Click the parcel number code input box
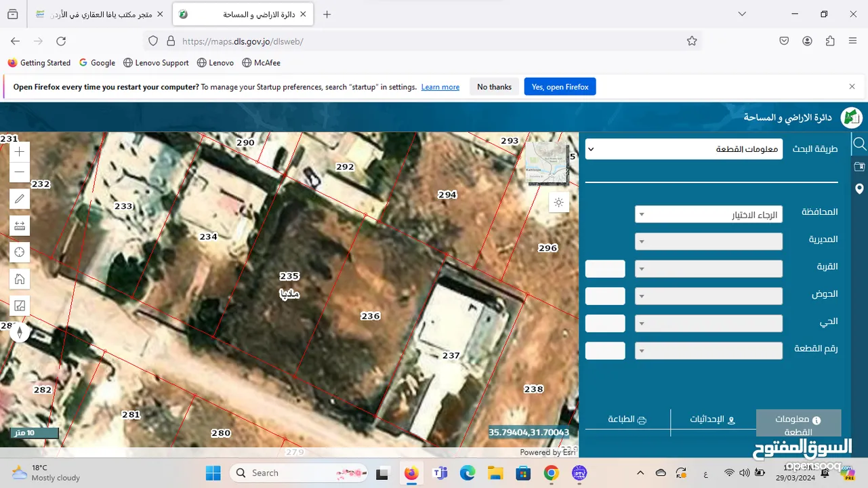Viewport: 868px width, 488px height. [605, 351]
